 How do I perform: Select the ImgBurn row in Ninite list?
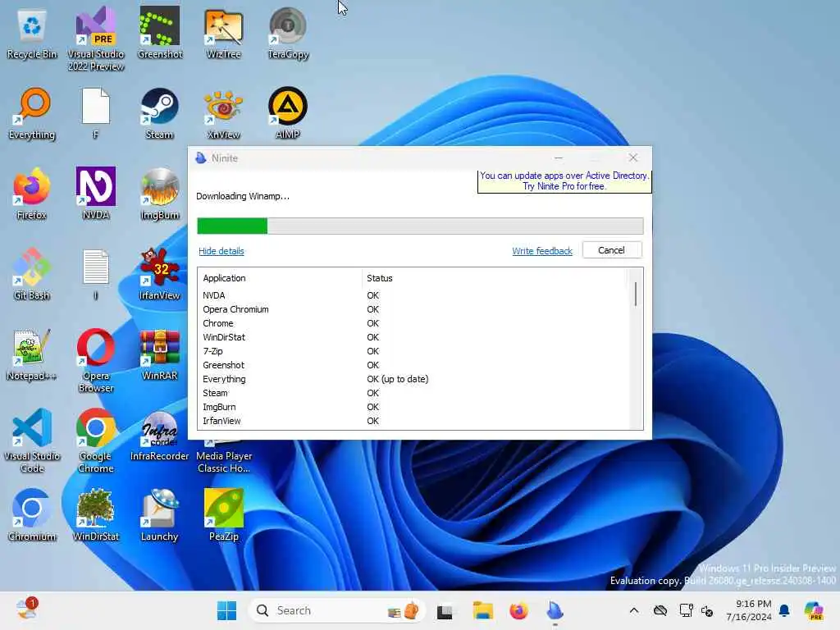pyautogui.click(x=413, y=407)
